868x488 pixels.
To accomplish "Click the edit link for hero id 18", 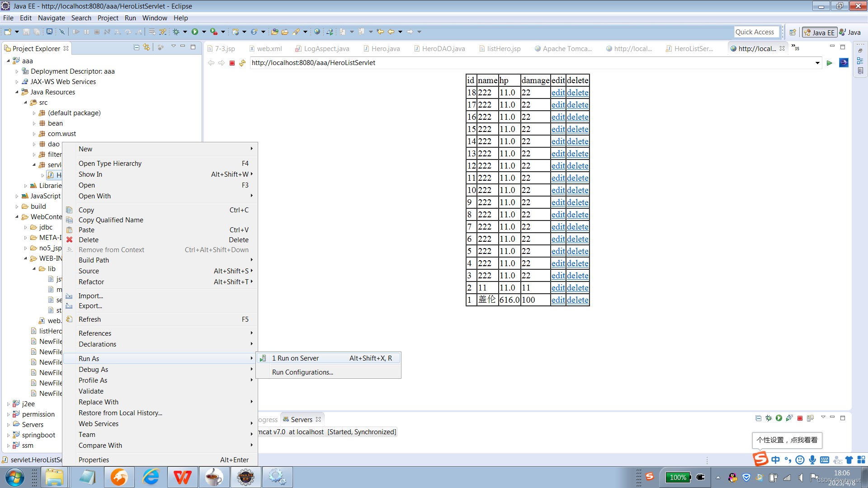I will click(558, 93).
